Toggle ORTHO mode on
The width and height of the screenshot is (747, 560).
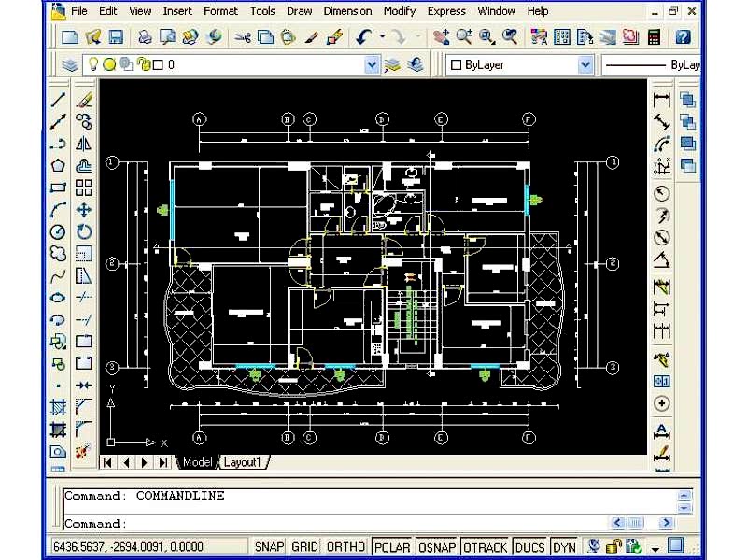346,547
